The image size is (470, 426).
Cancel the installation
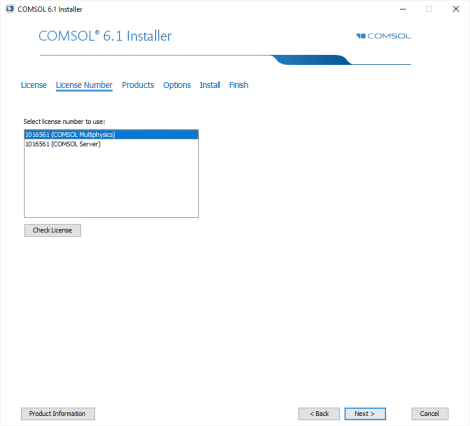tap(430, 414)
